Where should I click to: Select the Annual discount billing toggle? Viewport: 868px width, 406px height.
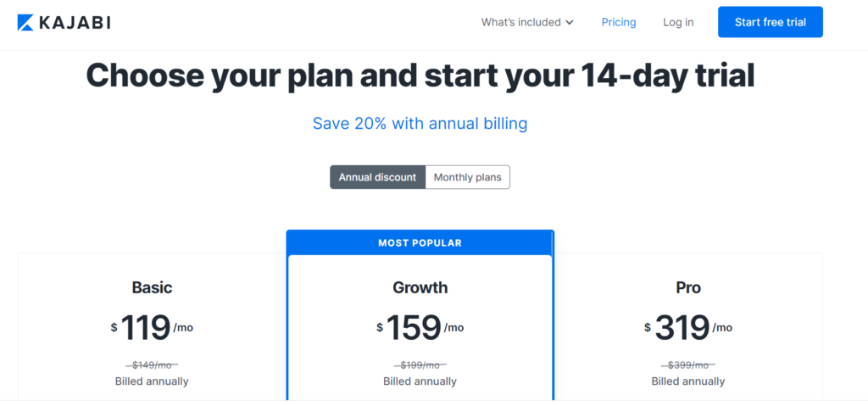[x=377, y=177]
